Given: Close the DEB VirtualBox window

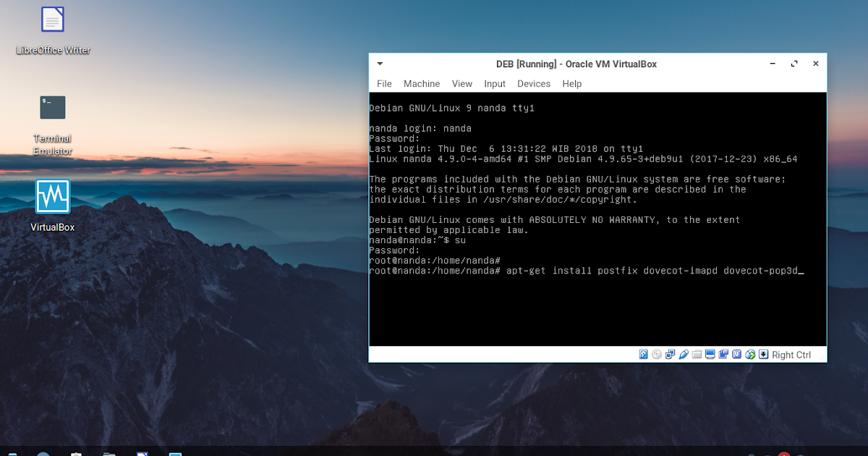Looking at the screenshot, I should point(816,64).
